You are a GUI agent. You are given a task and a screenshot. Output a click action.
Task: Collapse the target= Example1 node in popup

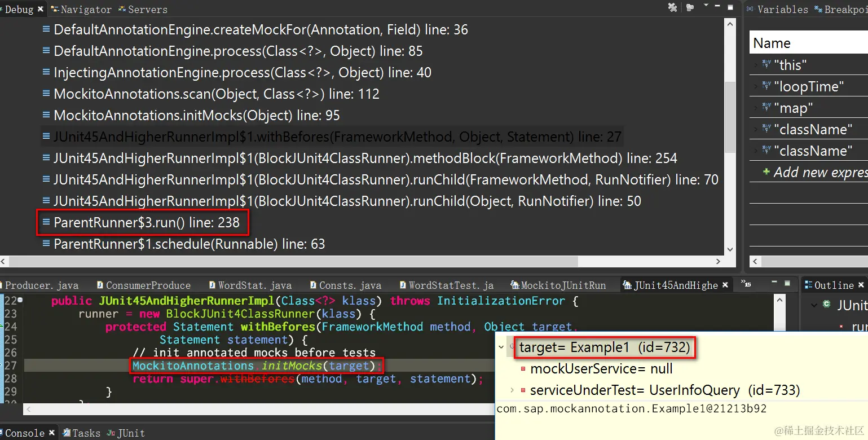pyautogui.click(x=501, y=347)
